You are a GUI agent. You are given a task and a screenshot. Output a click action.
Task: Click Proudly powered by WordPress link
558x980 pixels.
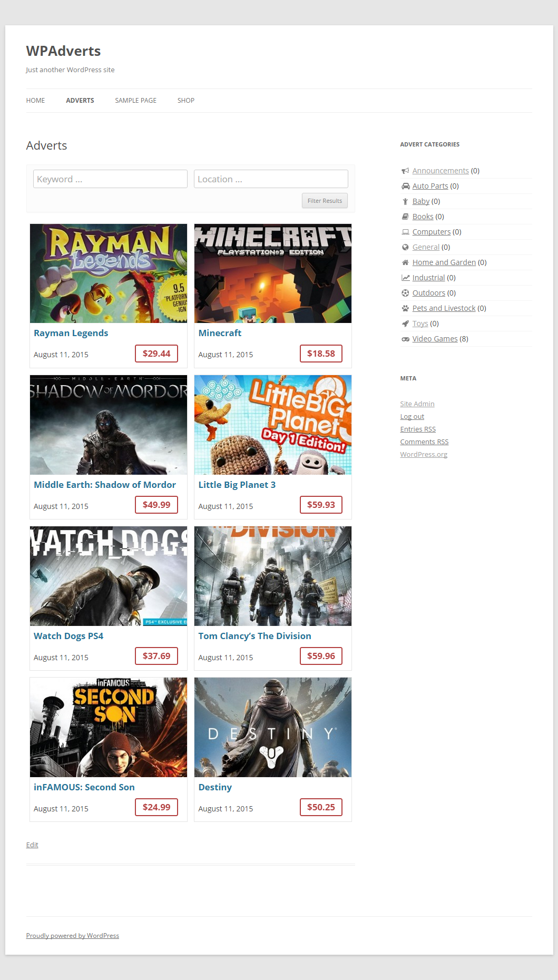tap(73, 936)
